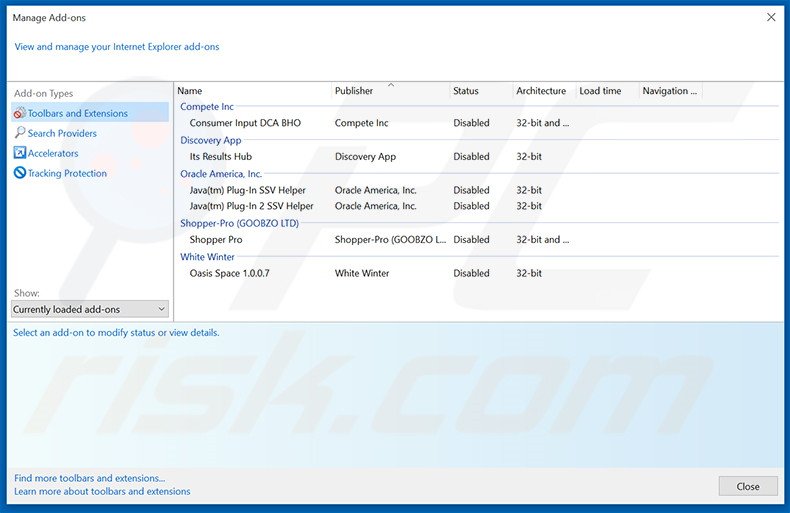Select Its Results Hub add-on

(221, 157)
